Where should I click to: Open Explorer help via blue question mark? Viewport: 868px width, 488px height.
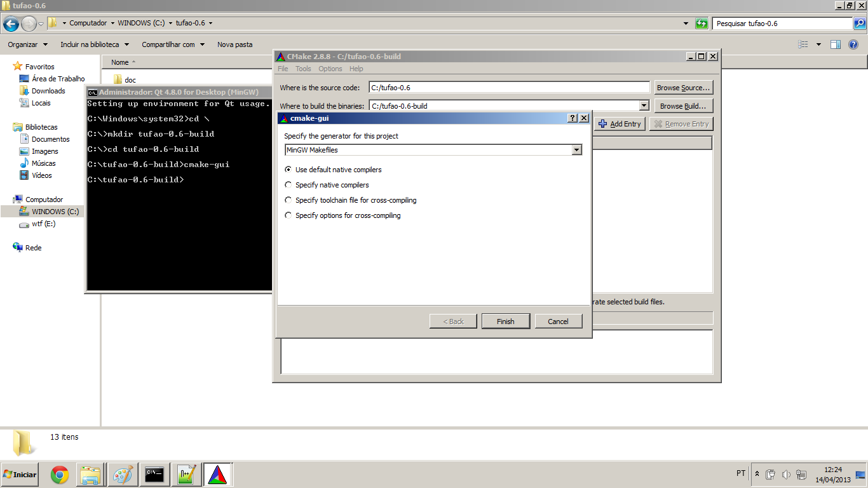coord(853,44)
